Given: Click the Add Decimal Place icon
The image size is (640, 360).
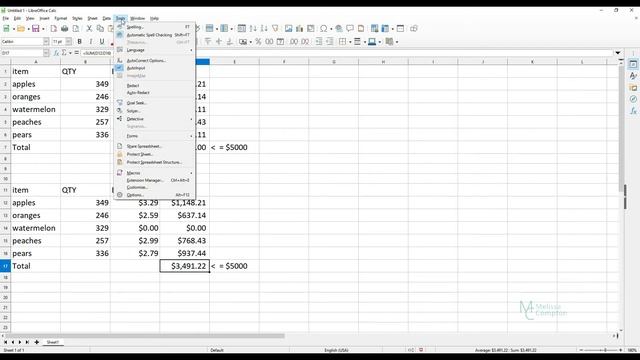Looking at the screenshot, I should pyautogui.click(x=294, y=42).
